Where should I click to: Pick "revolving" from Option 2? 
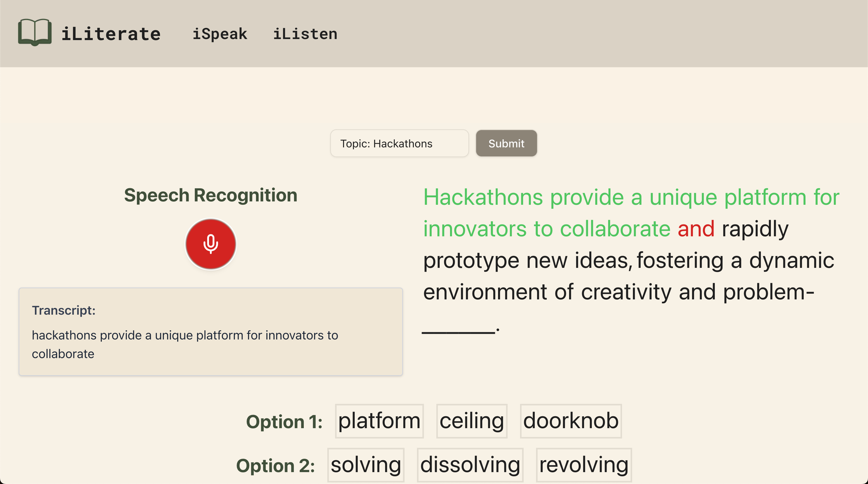(584, 465)
